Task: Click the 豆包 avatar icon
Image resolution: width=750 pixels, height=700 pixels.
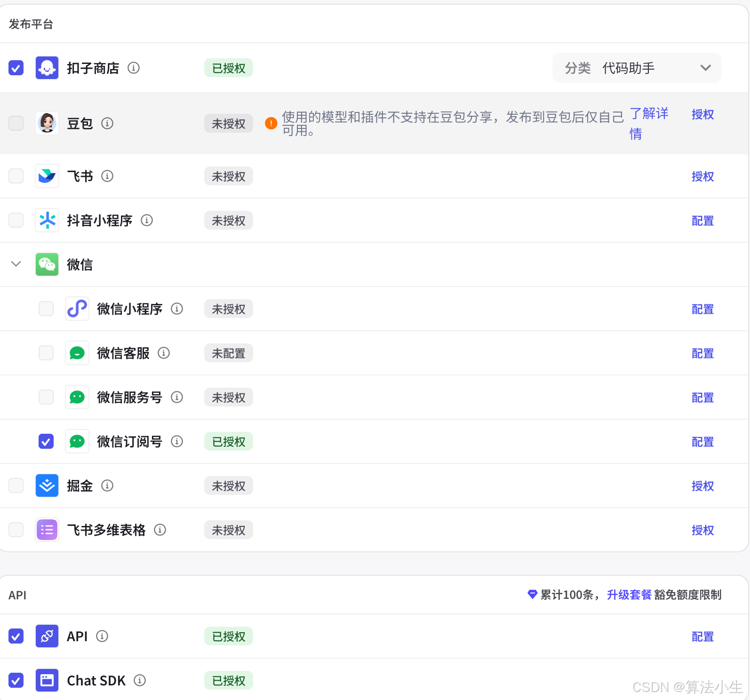Action: coord(47,123)
